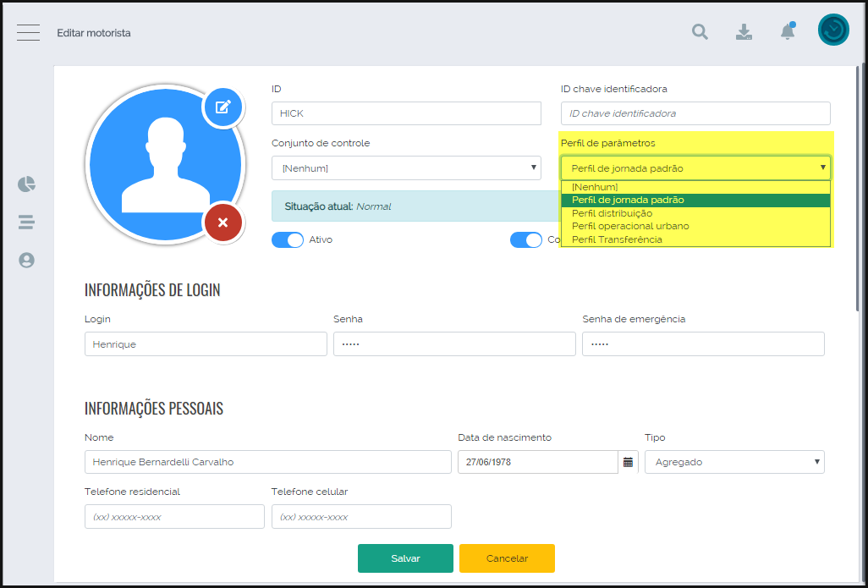
Task: Toggle the Ativo switch
Action: [288, 240]
